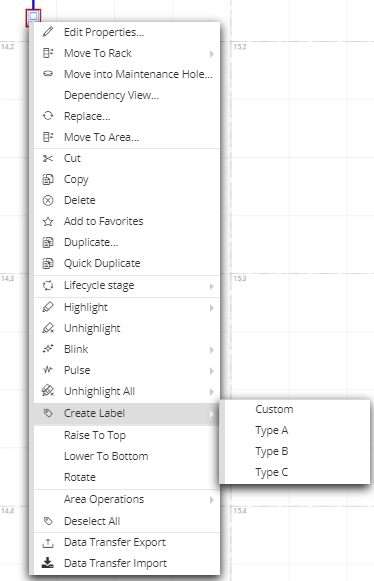Click the scissors icon next to Cut
The width and height of the screenshot is (374, 581).
point(48,159)
